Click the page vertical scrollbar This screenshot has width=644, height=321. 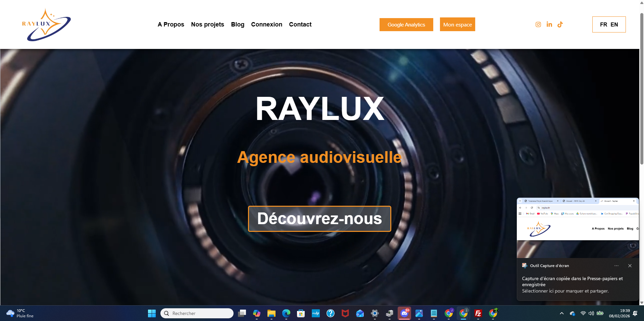click(x=642, y=89)
